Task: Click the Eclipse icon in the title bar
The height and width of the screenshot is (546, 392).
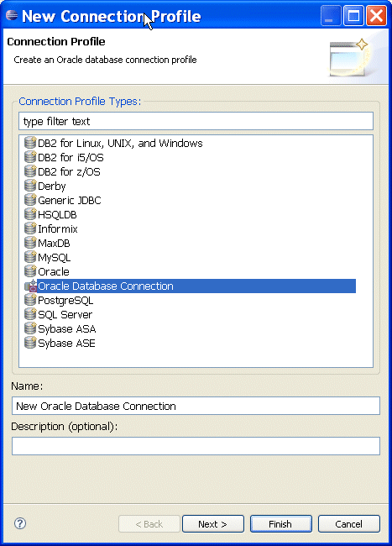Action: tap(12, 16)
